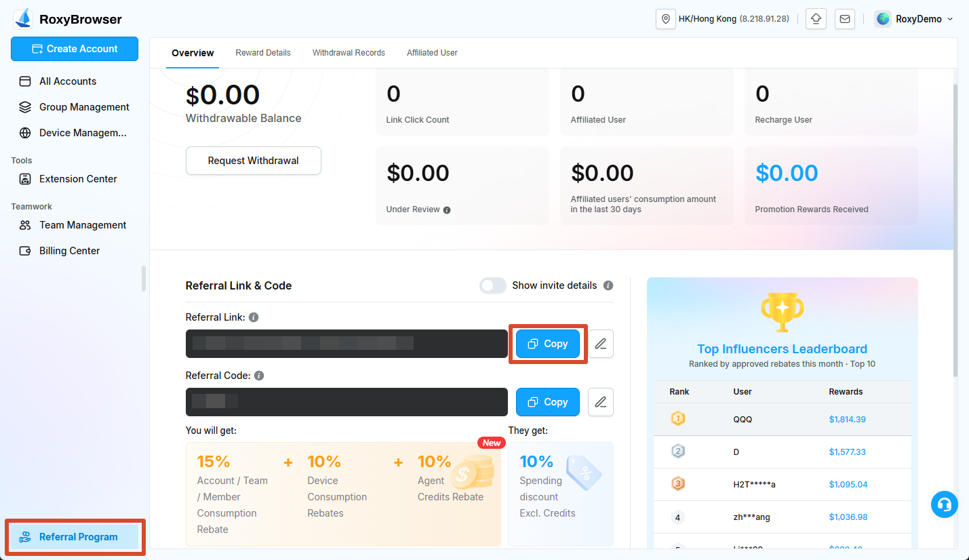Screen dimensions: 969x560
Task: Click the Team Management people icon
Action: (25, 225)
